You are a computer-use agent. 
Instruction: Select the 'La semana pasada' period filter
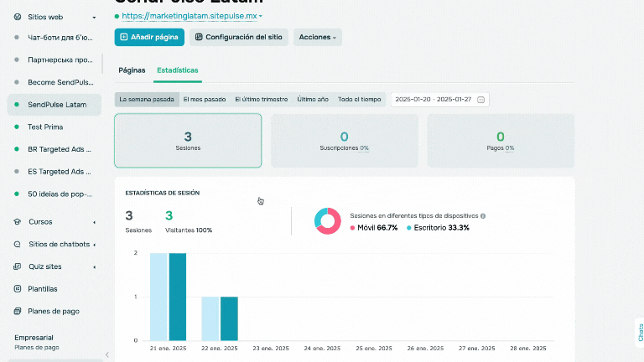pyautogui.click(x=147, y=100)
